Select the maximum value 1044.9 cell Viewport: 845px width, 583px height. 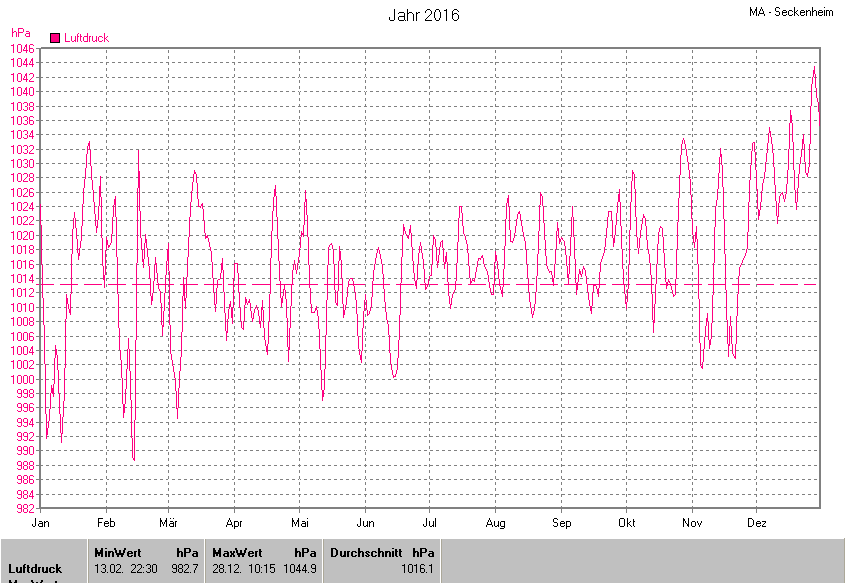[300, 568]
